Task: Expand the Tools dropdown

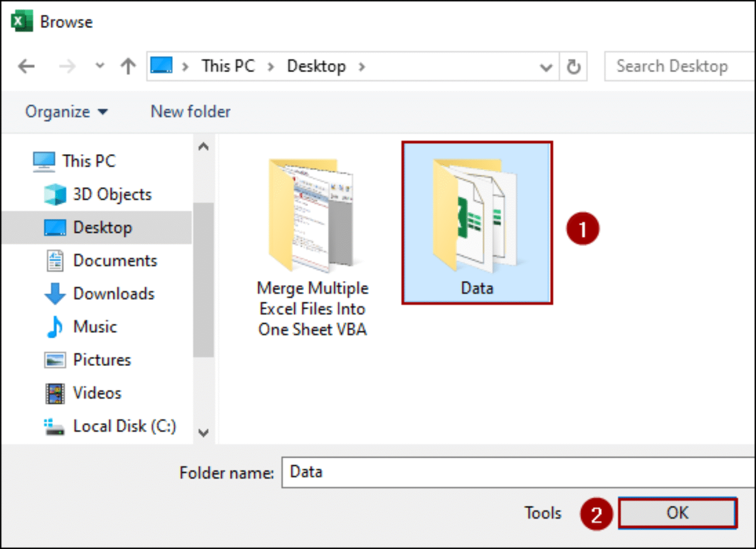Action: point(542,513)
